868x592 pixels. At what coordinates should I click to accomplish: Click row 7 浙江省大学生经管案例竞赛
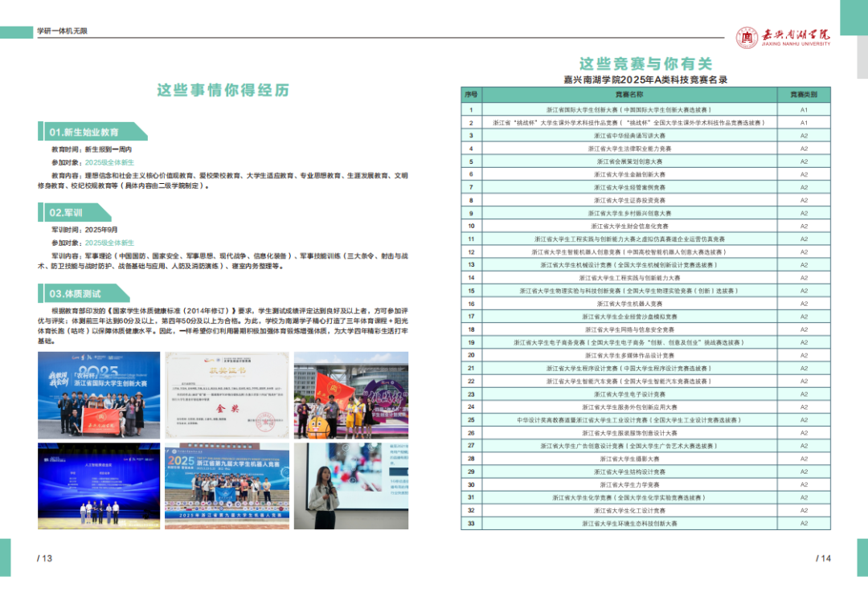pyautogui.click(x=645, y=187)
